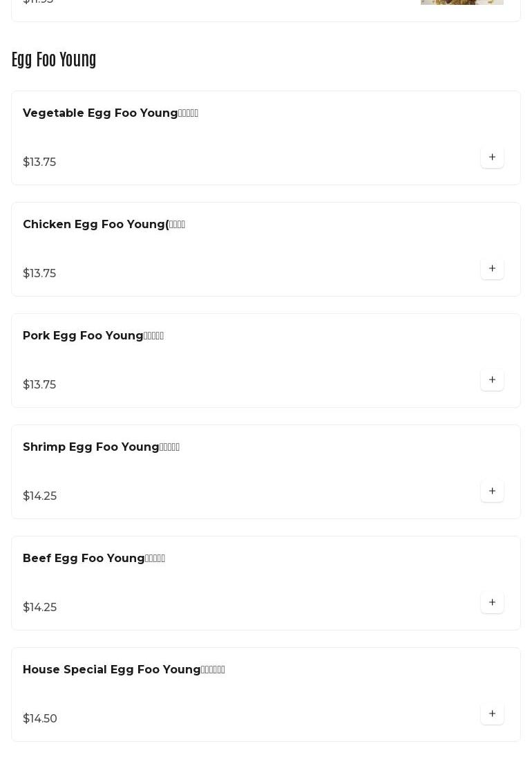Click the Egg Foo Young section heading
Viewport: 532px width, 766px height.
coord(54,60)
